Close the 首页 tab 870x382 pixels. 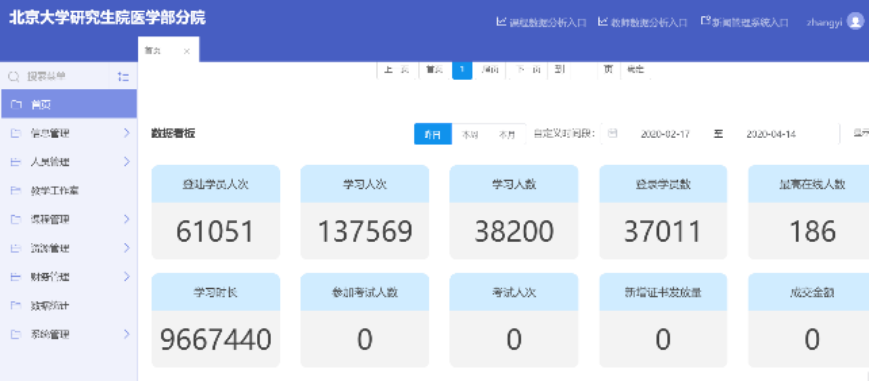186,51
